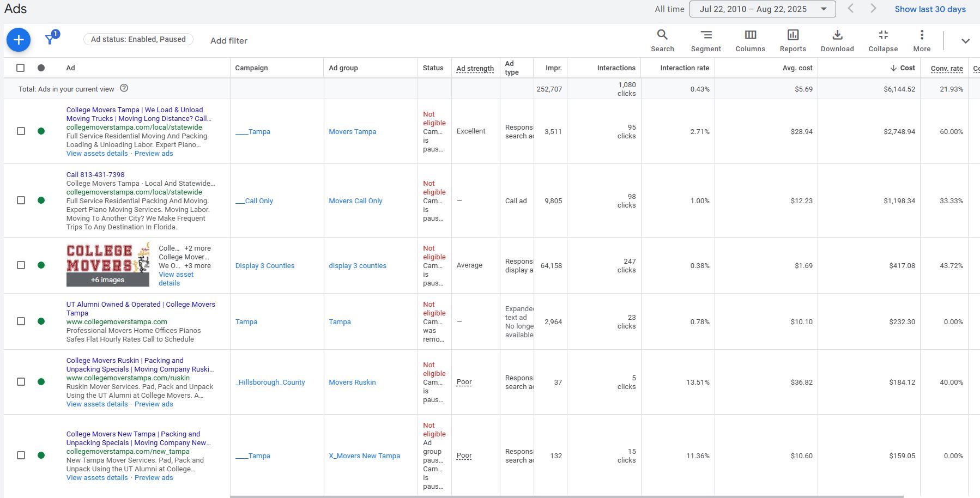
Task: Click the Ad status: Enabled, Paused filter chip
Action: (138, 39)
